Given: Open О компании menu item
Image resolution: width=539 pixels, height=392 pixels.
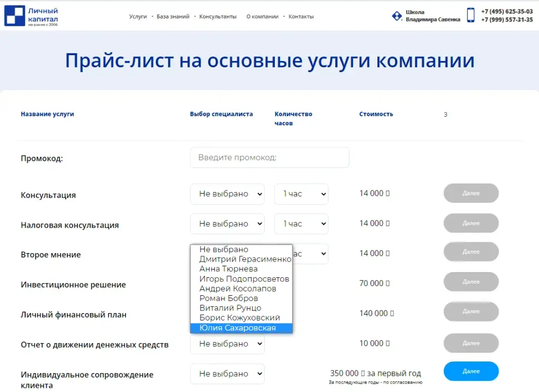Looking at the screenshot, I should (x=262, y=16).
